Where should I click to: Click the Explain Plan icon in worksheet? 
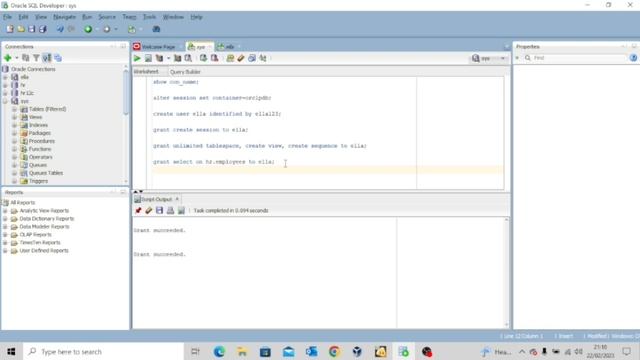coord(159,58)
